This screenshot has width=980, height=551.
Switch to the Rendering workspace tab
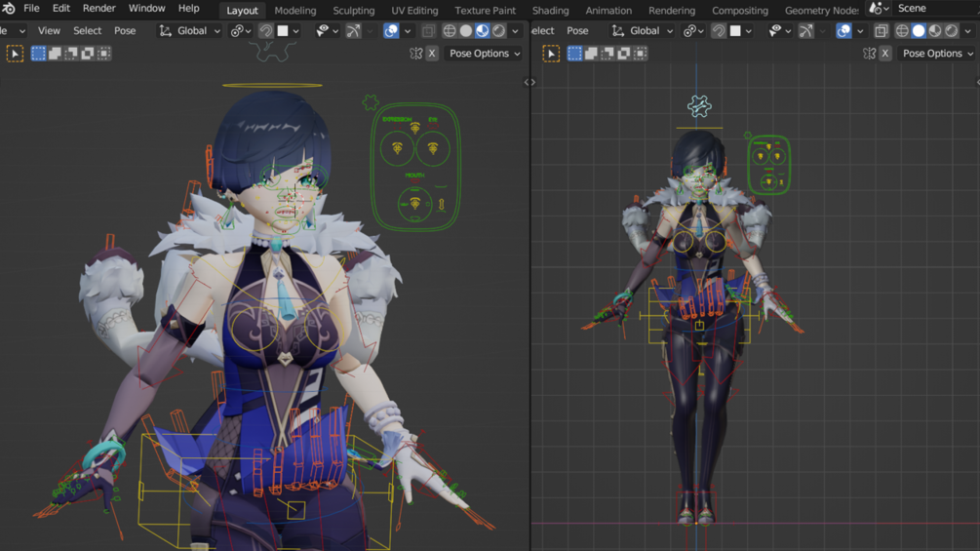[x=671, y=10]
